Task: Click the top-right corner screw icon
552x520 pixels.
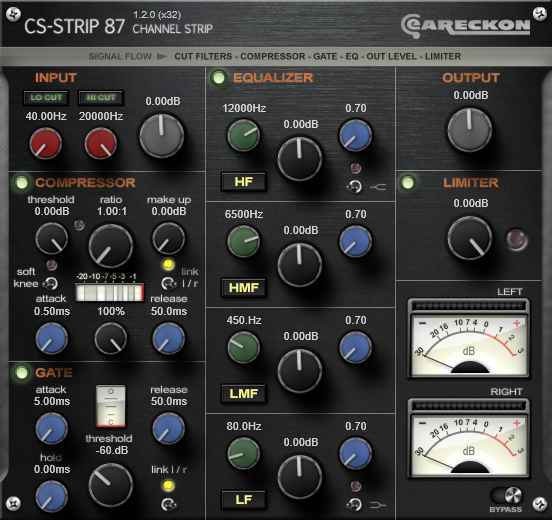Action: [x=539, y=14]
